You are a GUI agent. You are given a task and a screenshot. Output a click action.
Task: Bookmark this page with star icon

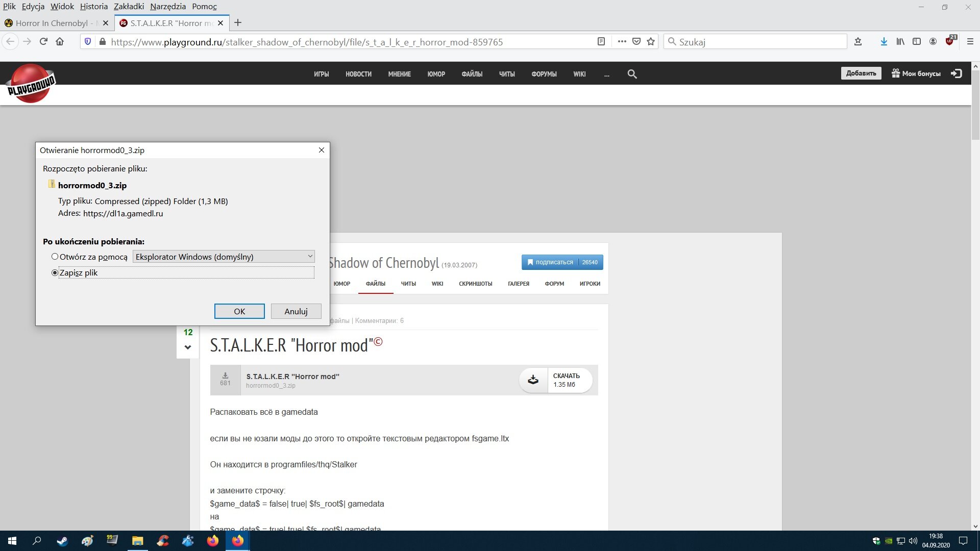(651, 42)
